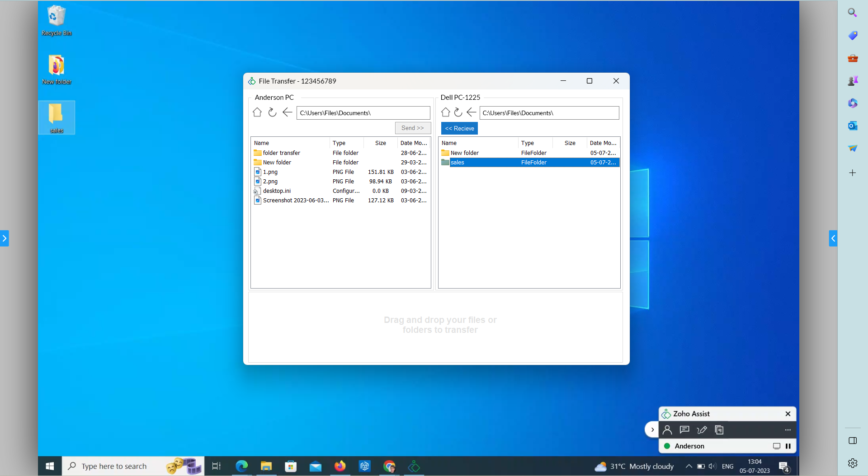Open Zoho Assist from the taskbar
Screen dimensions: 868x476
(x=414, y=466)
